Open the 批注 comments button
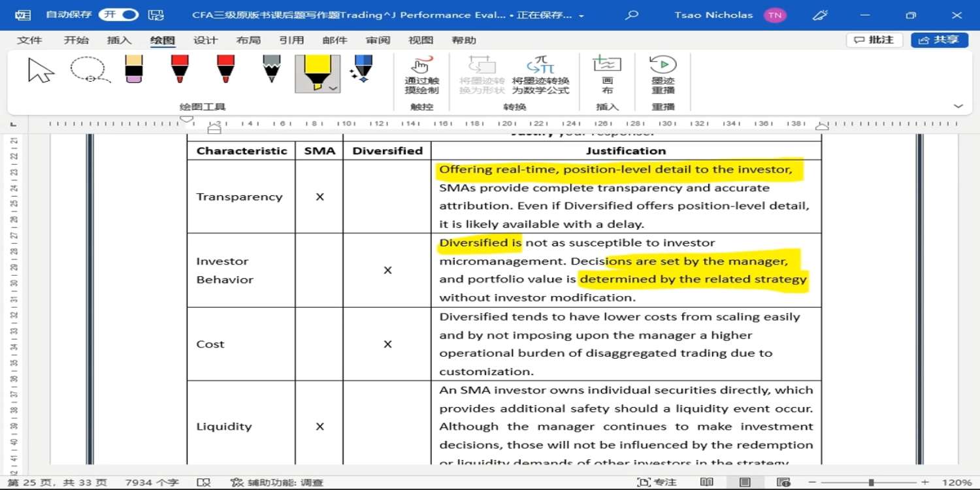 [x=874, y=40]
